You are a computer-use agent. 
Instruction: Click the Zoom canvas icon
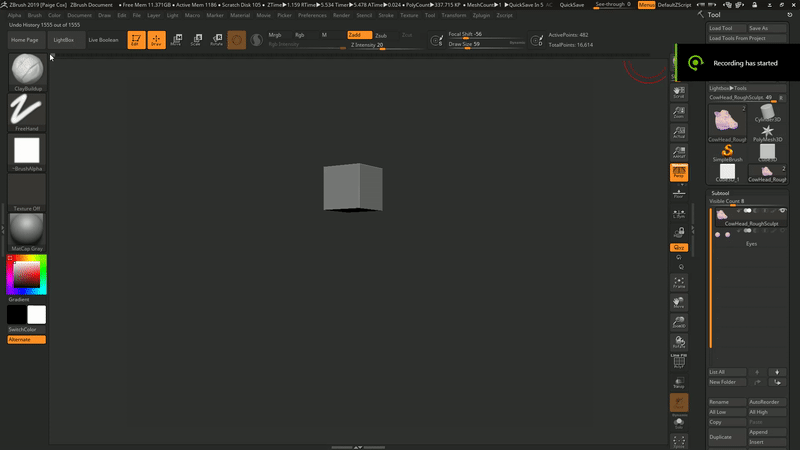point(679,112)
